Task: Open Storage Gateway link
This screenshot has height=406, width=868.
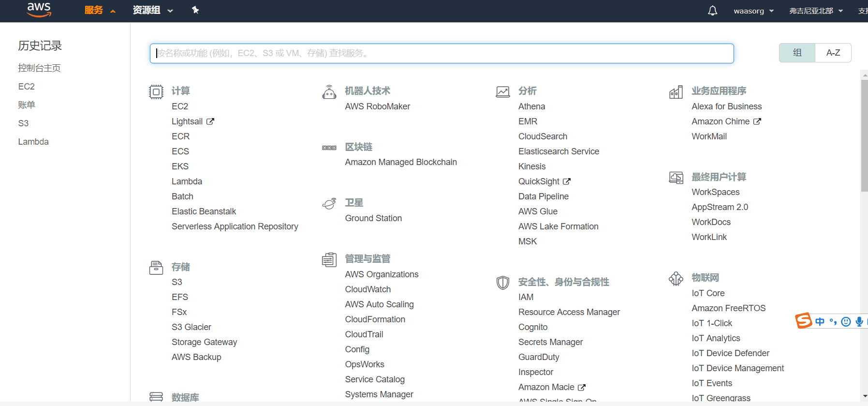Action: 204,342
